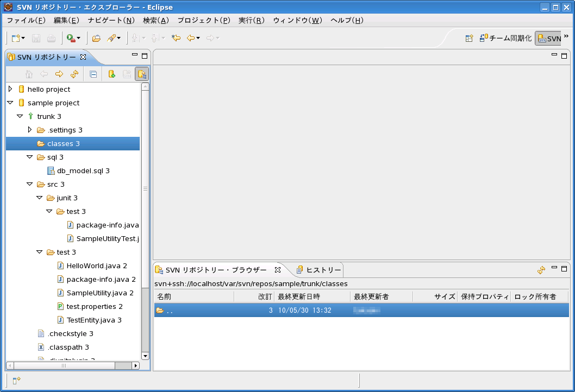This screenshot has height=392, width=575.
Task: Sort by the 名前 column header
Action: click(x=195, y=296)
